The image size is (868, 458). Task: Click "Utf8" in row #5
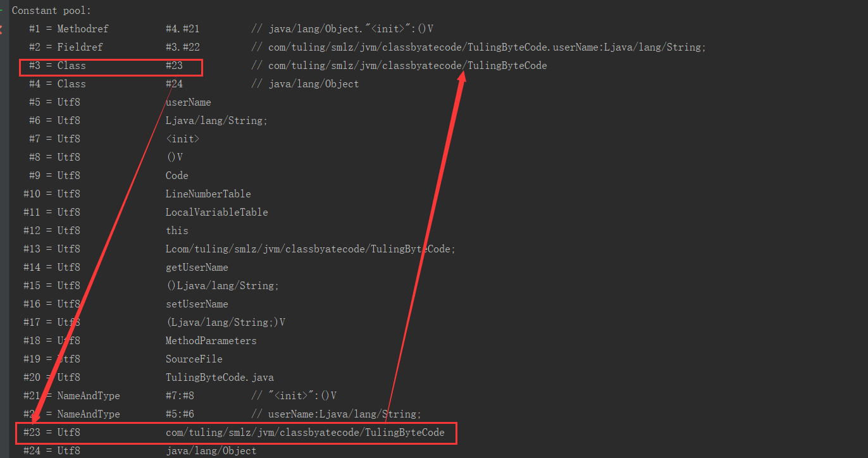pyautogui.click(x=69, y=102)
